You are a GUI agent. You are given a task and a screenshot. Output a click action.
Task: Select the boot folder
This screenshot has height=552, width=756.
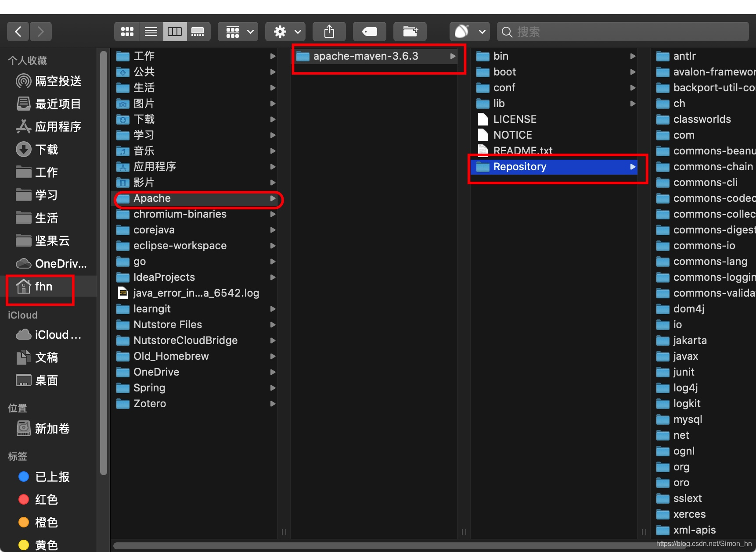click(x=554, y=72)
